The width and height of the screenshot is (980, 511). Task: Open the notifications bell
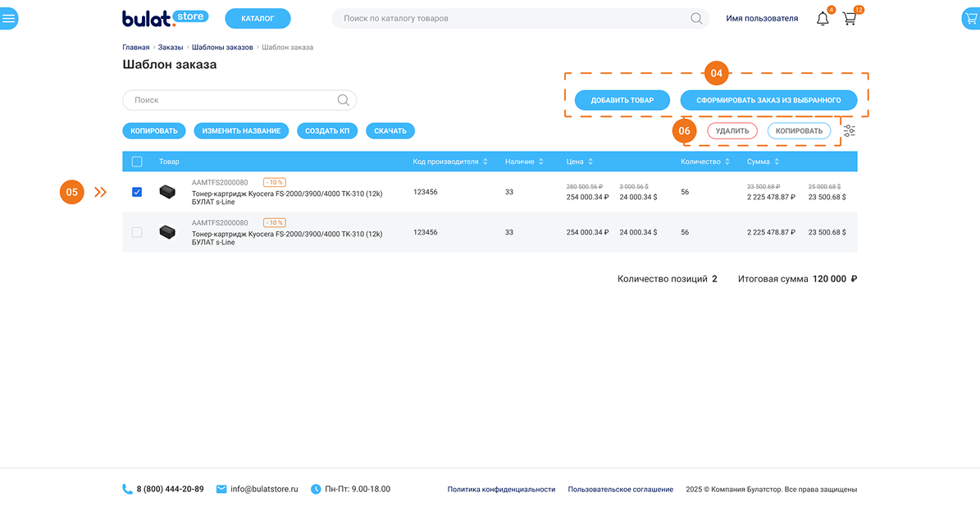point(823,19)
